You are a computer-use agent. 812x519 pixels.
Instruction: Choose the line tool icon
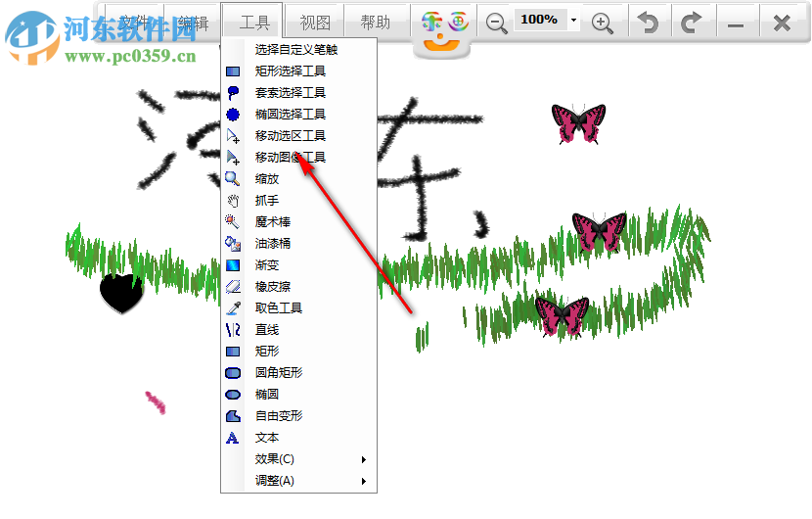click(x=233, y=330)
